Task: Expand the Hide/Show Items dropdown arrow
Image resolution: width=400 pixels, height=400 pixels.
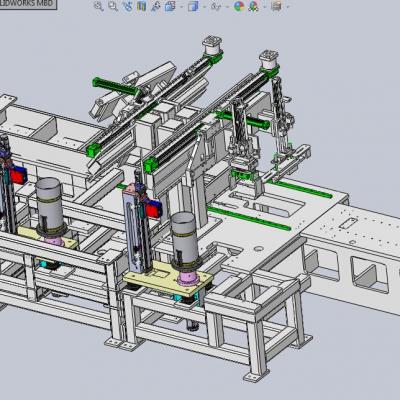Action: click(x=227, y=7)
